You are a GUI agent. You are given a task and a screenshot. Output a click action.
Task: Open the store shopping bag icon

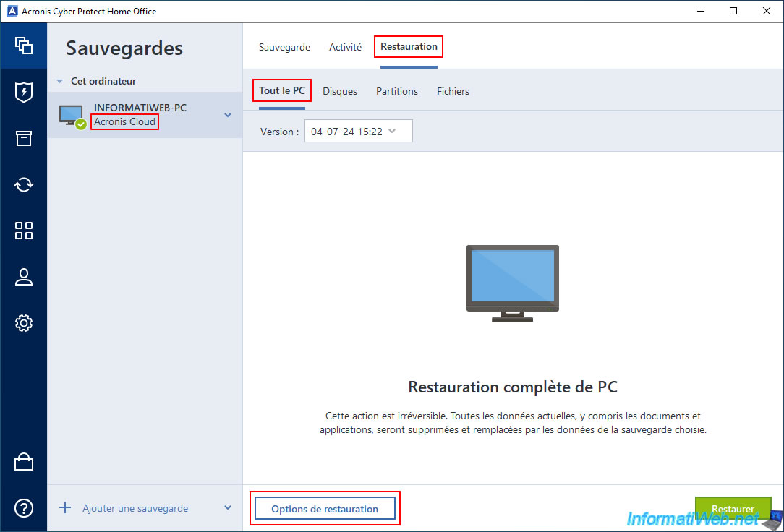(23, 462)
